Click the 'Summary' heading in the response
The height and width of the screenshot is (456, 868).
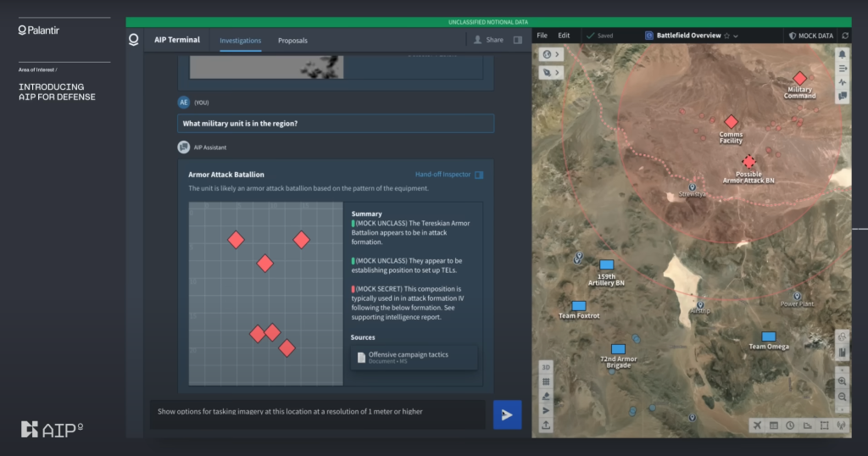[366, 214]
